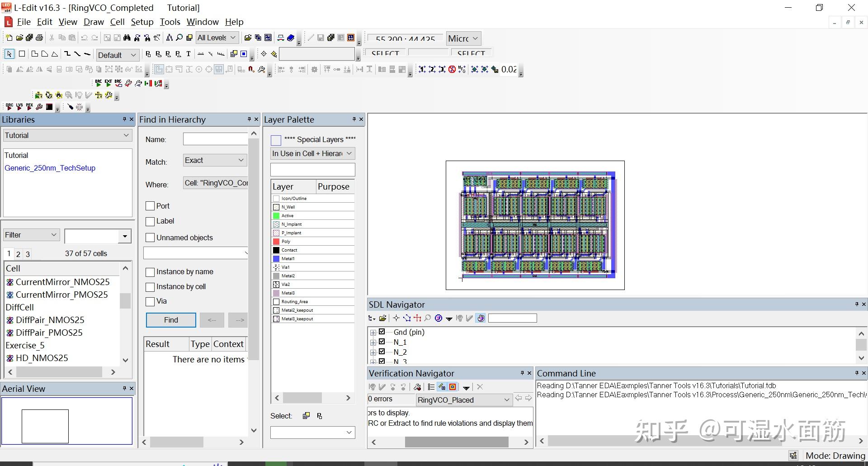Image resolution: width=868 pixels, height=466 pixels.
Task: Expand the N_1 node in SDL Navigator
Action: coord(373,342)
